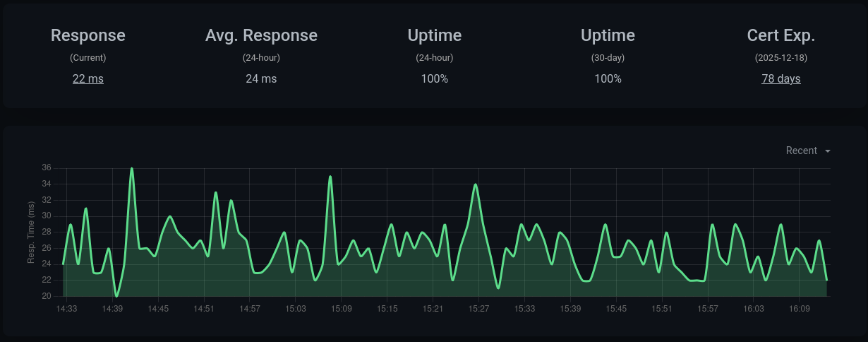
Task: Click the 14:33 x-axis time label
Action: click(x=66, y=309)
